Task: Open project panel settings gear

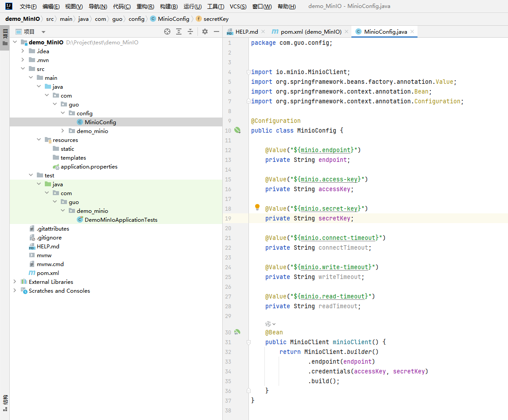Action: click(x=205, y=31)
